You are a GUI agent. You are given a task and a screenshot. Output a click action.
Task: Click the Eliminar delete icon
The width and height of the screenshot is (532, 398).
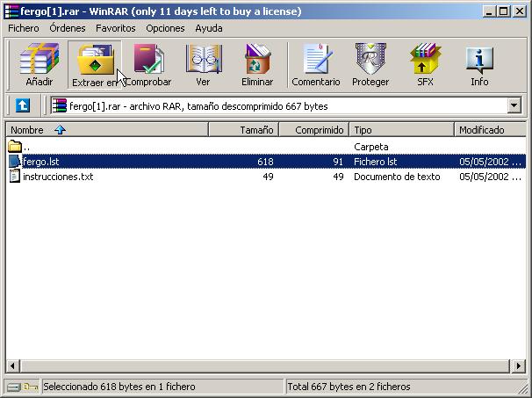click(257, 65)
